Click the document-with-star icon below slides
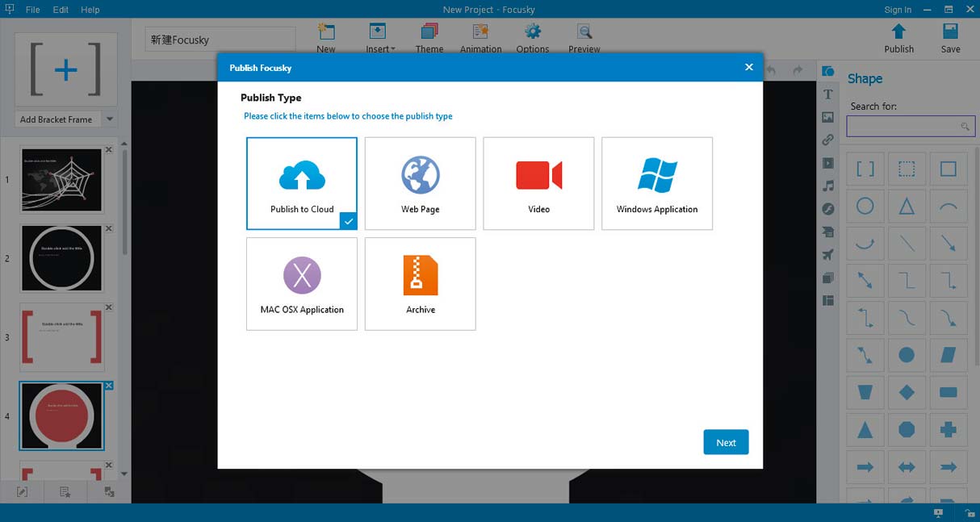980x522 pixels. click(x=65, y=491)
